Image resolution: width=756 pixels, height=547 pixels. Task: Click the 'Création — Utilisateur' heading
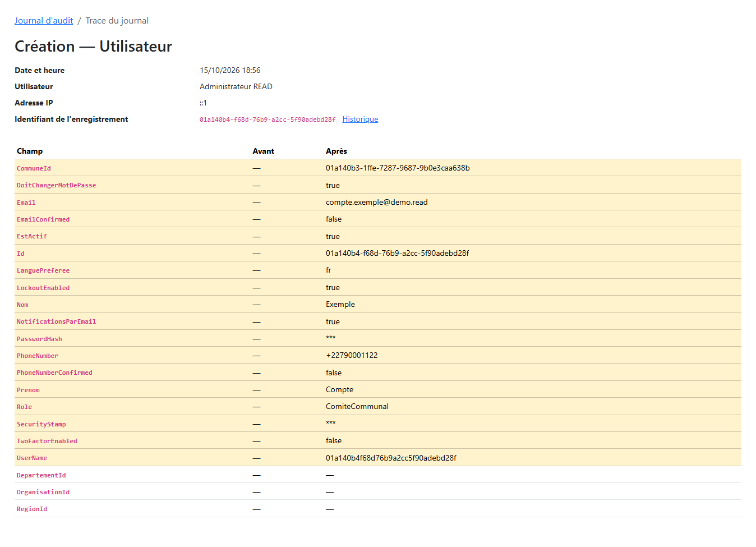tap(93, 46)
